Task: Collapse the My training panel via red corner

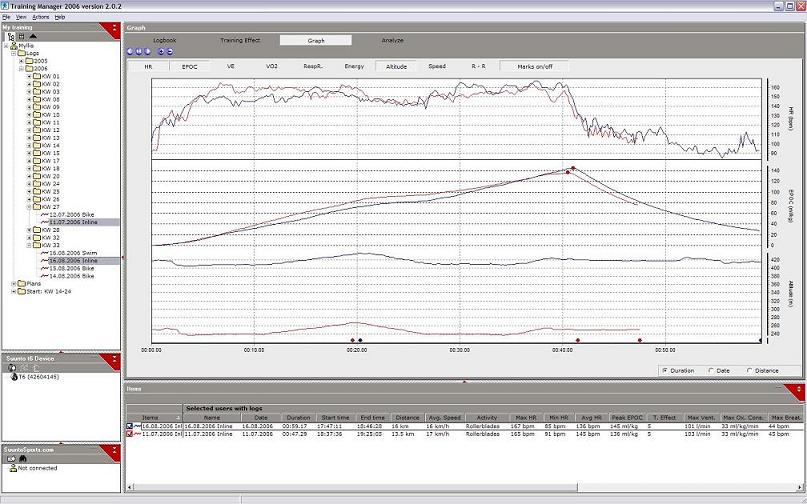Action: tap(116, 29)
